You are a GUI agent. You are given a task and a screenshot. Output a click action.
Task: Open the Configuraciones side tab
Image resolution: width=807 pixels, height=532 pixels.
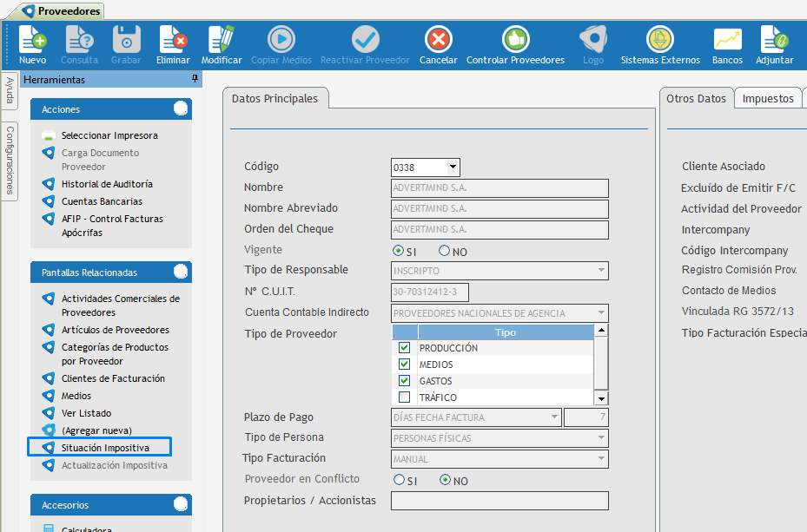[10, 161]
